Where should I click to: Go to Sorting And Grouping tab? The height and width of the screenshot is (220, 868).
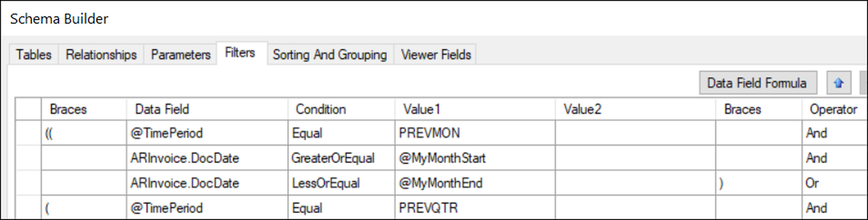pyautogui.click(x=330, y=55)
